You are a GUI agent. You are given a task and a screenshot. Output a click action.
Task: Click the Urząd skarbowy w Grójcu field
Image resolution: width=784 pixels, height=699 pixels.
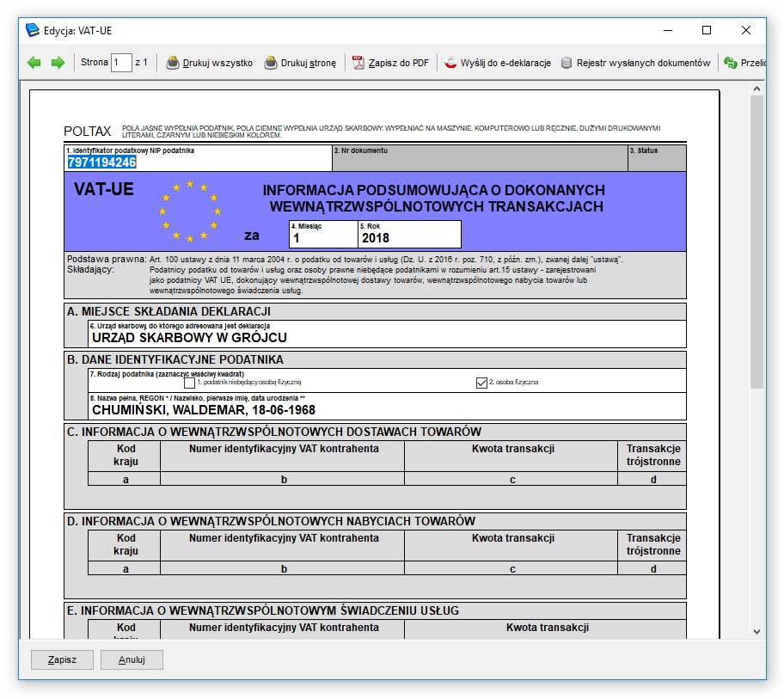click(x=387, y=338)
